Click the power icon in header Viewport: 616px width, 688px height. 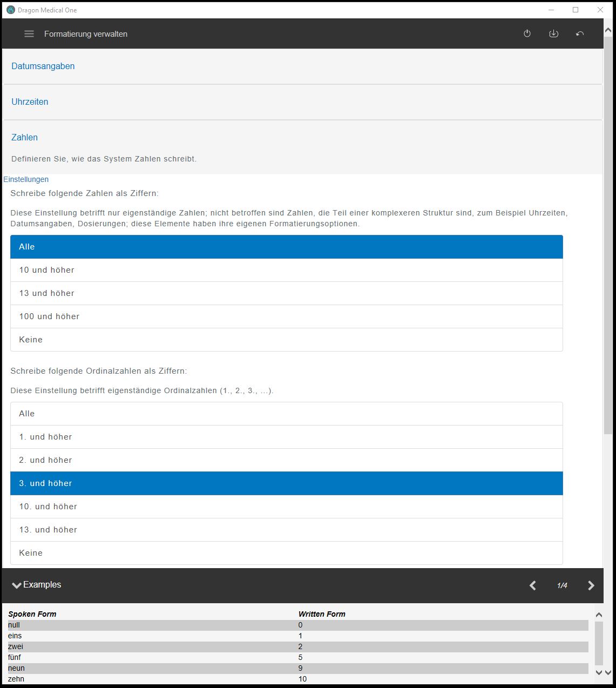tap(527, 33)
